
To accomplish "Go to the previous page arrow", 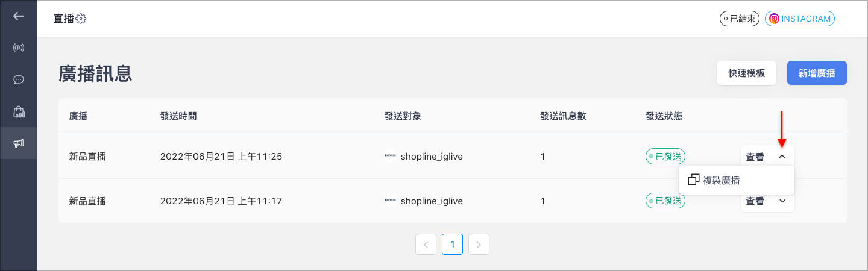I will click(x=426, y=245).
